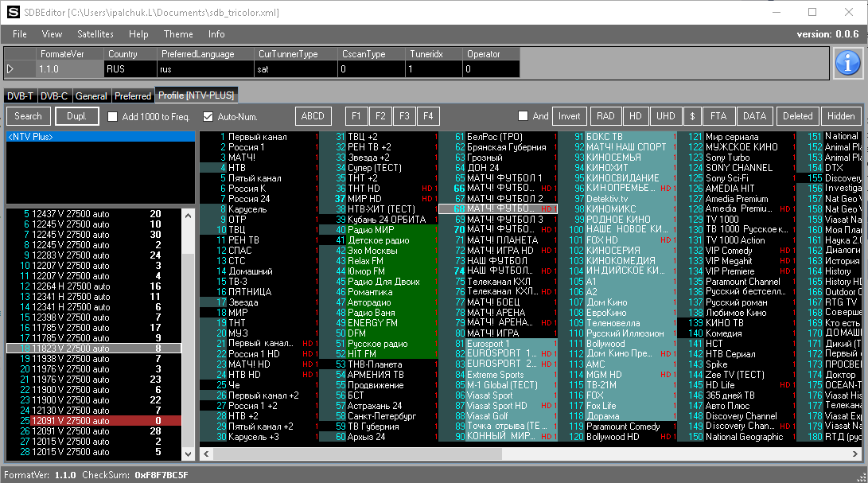Toggle the $ paid channels filter
The image size is (868, 483).
pyautogui.click(x=691, y=116)
